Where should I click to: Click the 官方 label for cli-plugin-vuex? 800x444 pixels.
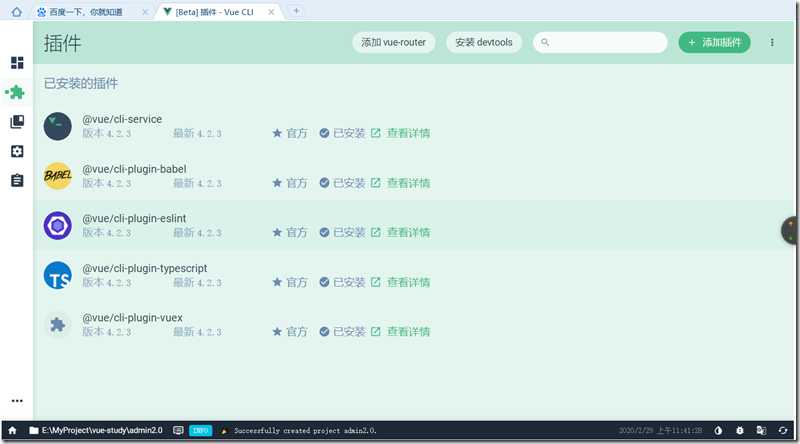[x=296, y=332]
